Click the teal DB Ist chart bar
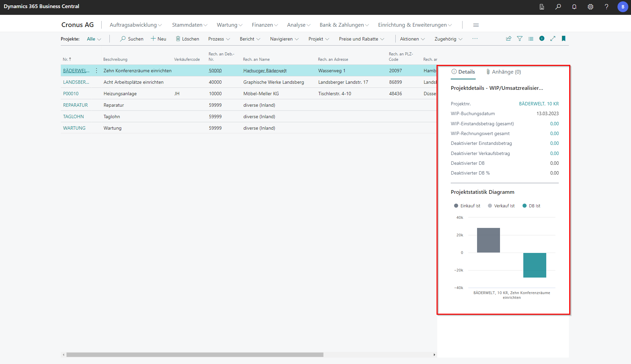 click(x=534, y=265)
